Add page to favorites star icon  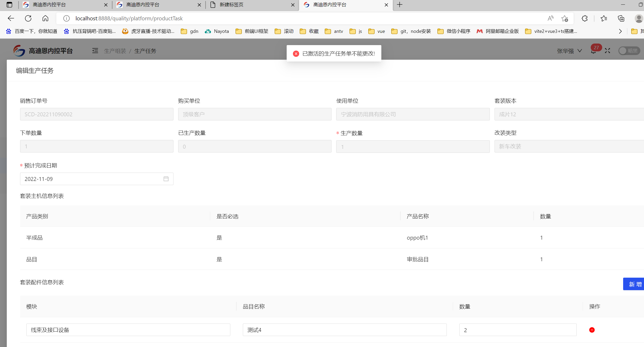[565, 19]
